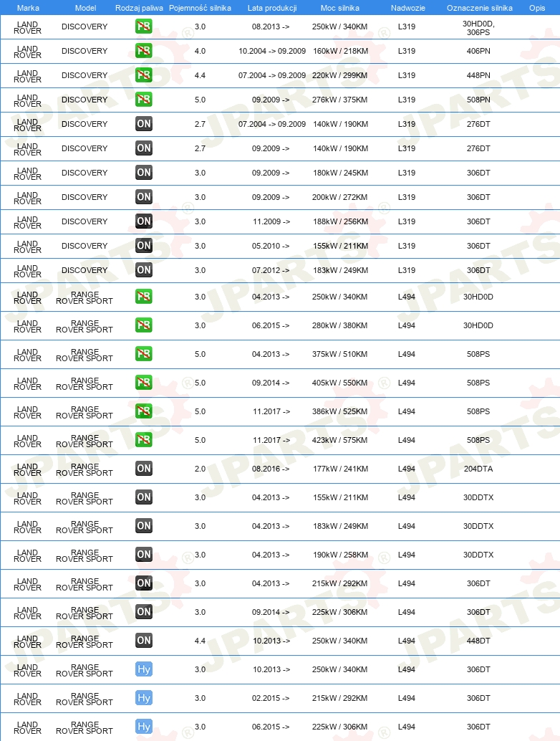Click the production date 07.2012 ->
The height and width of the screenshot is (741, 560).
[x=271, y=270]
